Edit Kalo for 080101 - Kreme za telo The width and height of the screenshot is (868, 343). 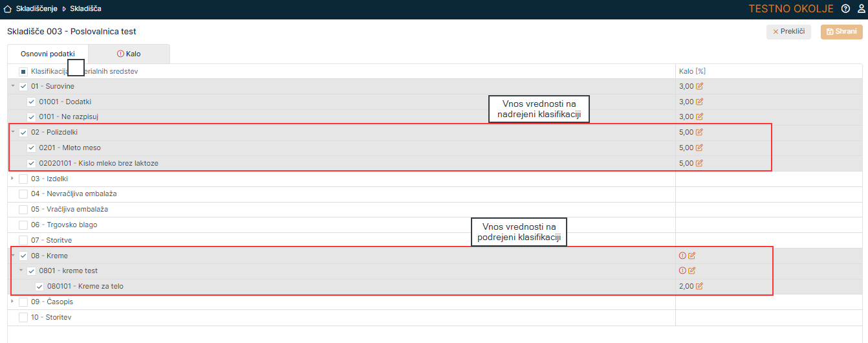[699, 287]
